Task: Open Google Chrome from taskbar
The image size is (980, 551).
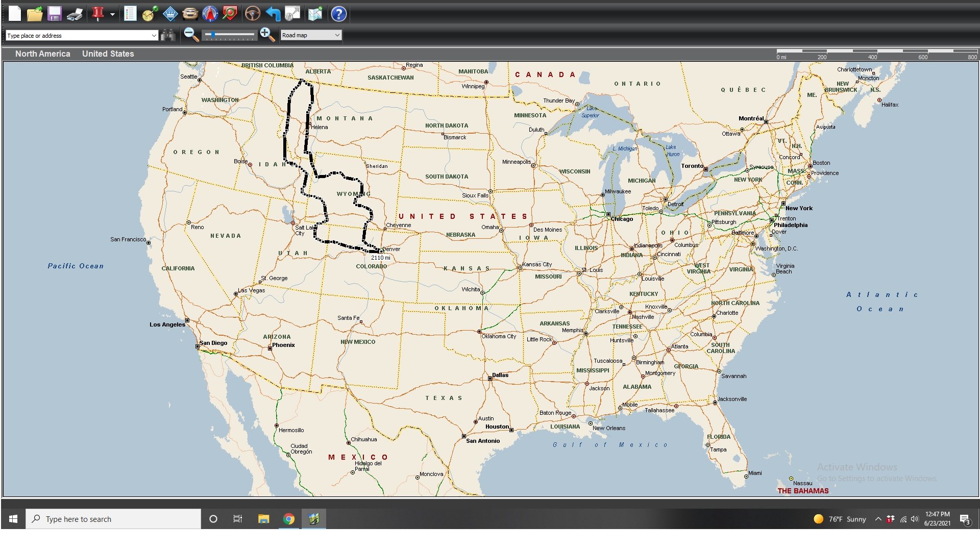Action: point(289,519)
